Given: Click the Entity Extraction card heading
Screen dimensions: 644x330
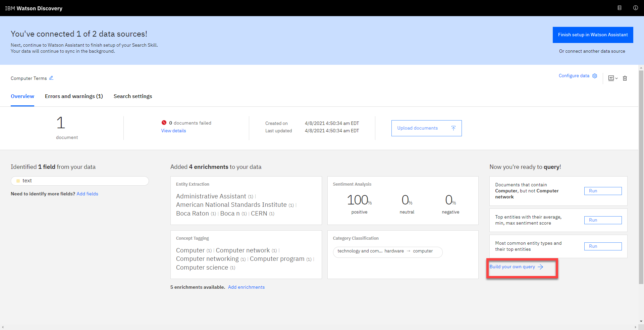Looking at the screenshot, I should [x=193, y=184].
